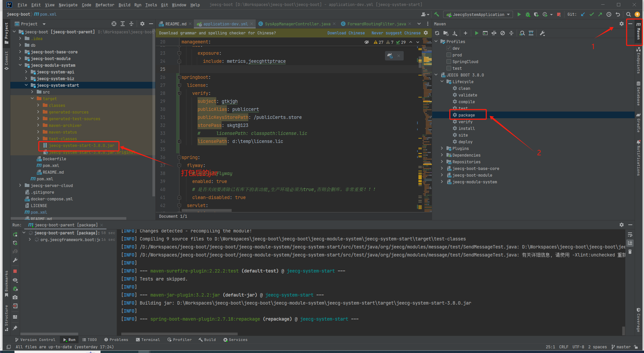Viewport: 644px width, 353px height.
Task: Toggle Maven Offline Mode icon
Action: point(494,33)
